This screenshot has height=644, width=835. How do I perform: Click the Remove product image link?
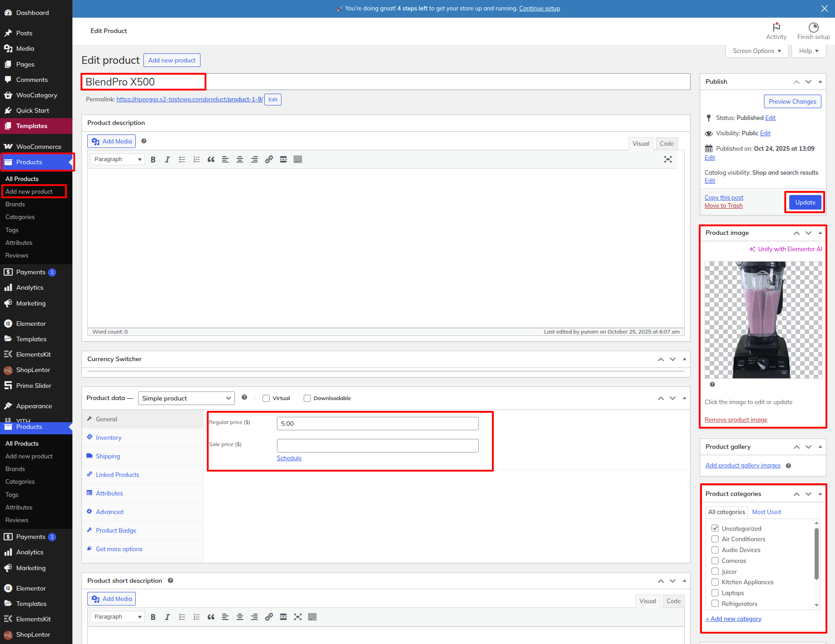click(x=736, y=420)
